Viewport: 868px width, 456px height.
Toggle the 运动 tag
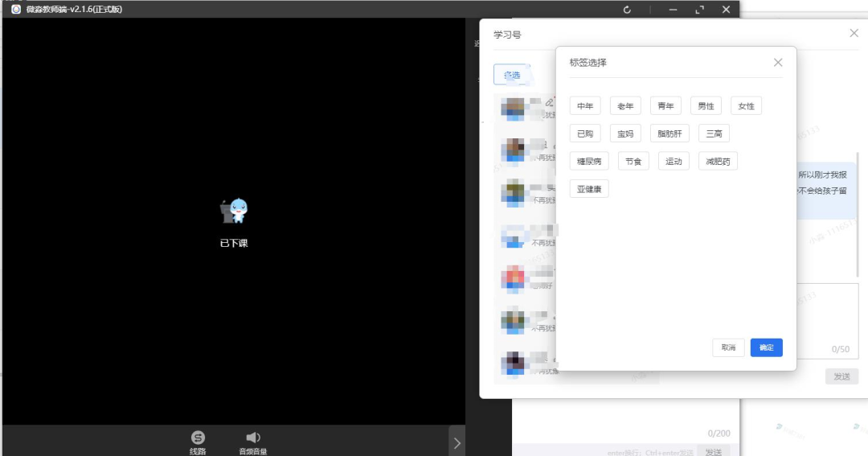coord(674,161)
